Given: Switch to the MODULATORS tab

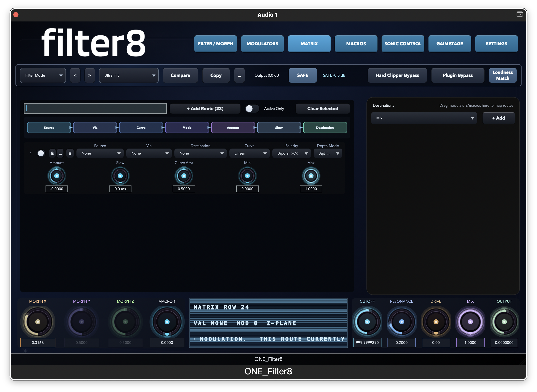Looking at the screenshot, I should (x=262, y=44).
